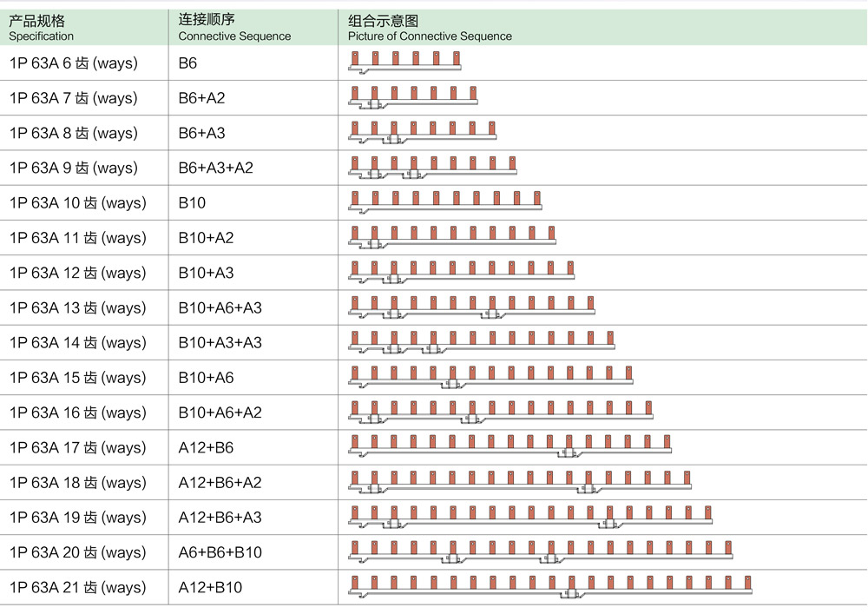Click the 'A12+B10' connective sequence cell

pyautogui.click(x=253, y=587)
